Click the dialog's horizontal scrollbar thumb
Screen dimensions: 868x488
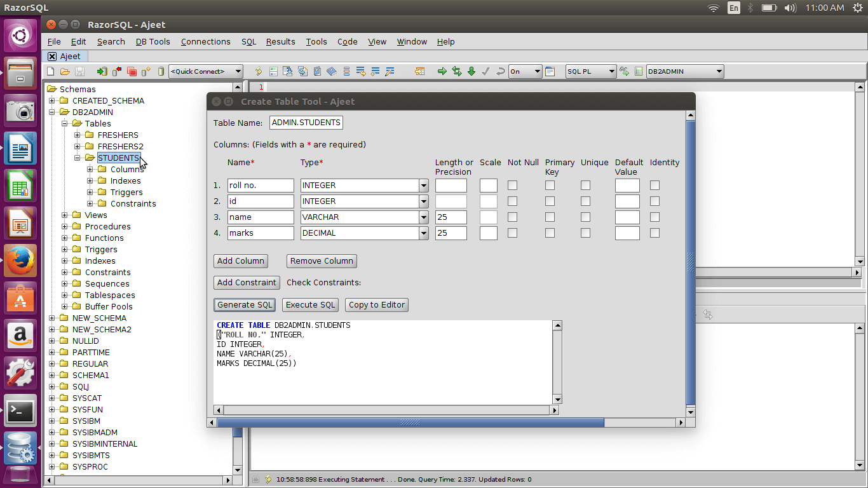pos(410,423)
